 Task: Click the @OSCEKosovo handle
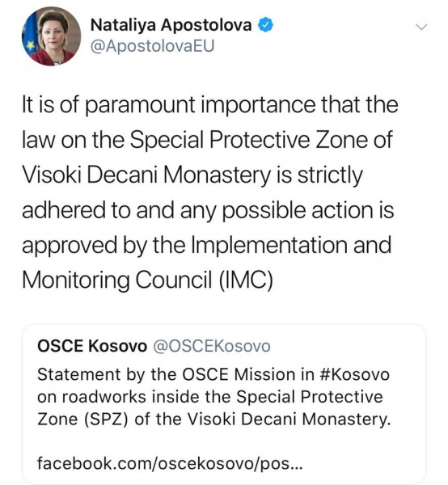click(212, 345)
